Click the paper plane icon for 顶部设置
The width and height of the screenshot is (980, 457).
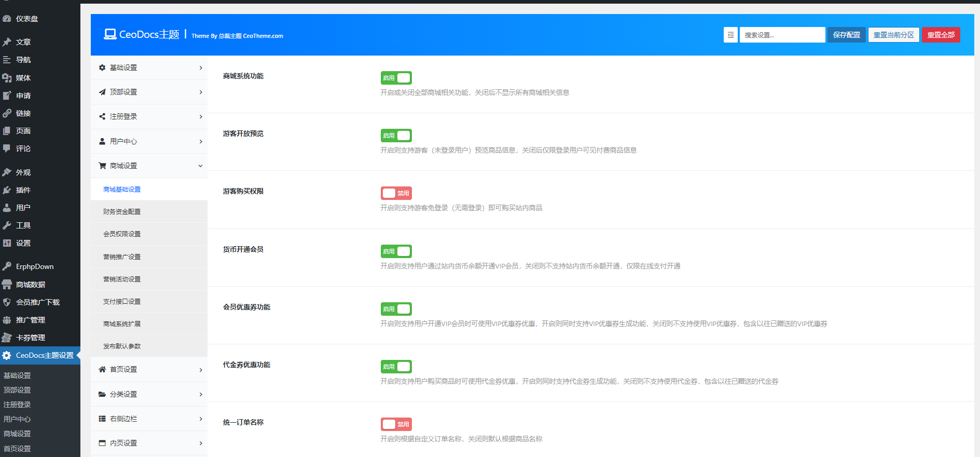point(102,92)
